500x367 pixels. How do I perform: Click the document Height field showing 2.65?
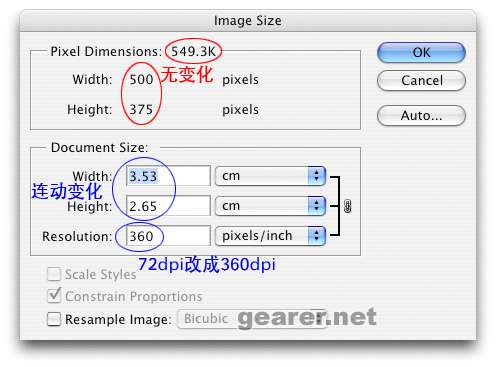(x=168, y=206)
